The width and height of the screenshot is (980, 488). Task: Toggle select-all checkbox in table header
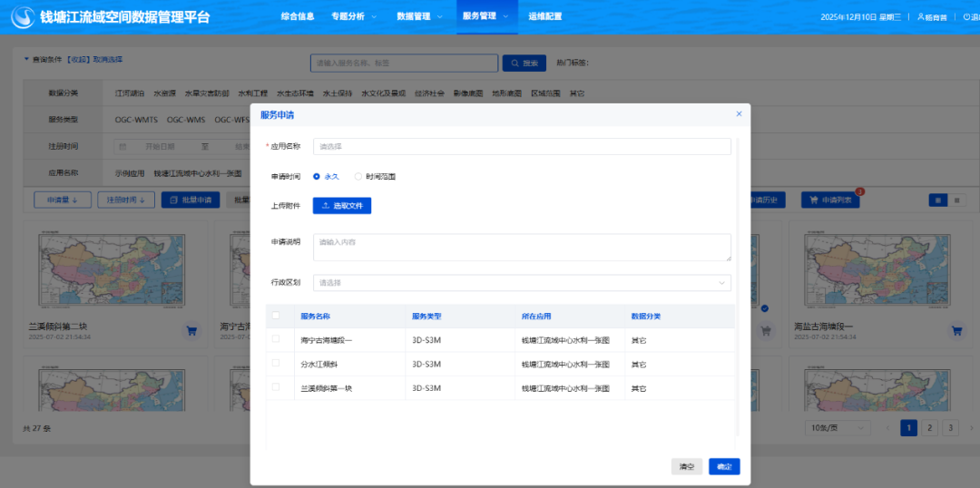coord(276,316)
